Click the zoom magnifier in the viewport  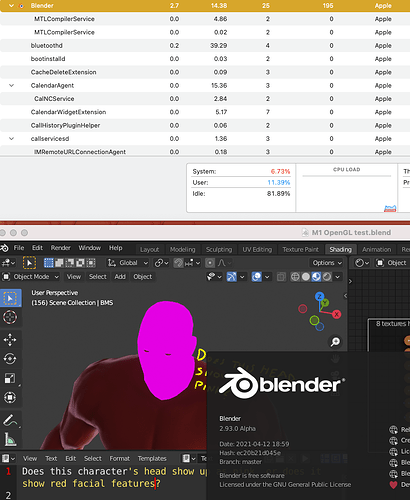(335, 342)
